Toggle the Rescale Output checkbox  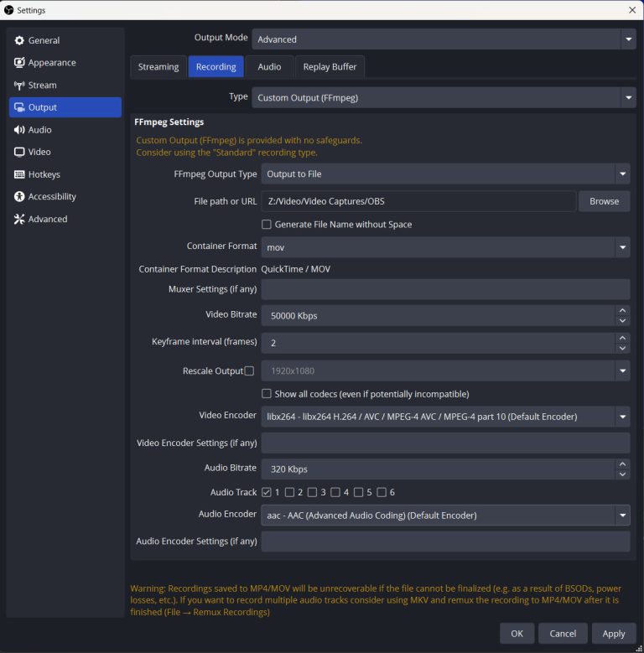[x=249, y=371]
